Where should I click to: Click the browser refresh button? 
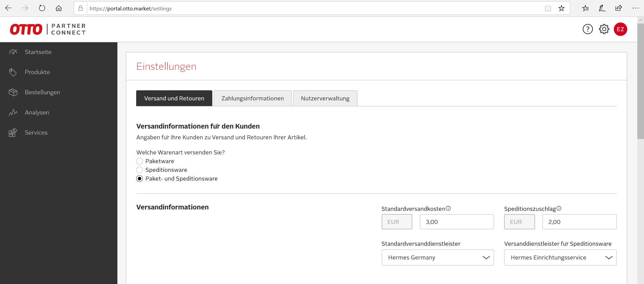coord(42,8)
